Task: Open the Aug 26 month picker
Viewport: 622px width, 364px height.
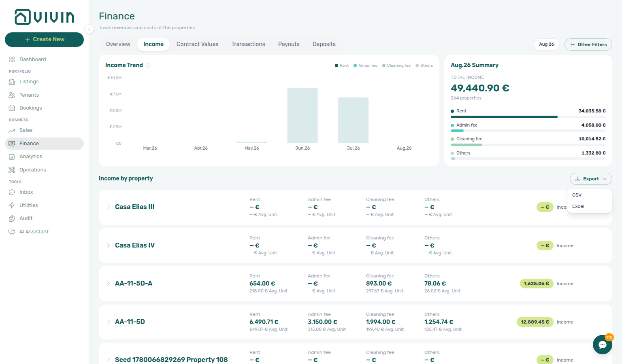Action: click(x=546, y=44)
